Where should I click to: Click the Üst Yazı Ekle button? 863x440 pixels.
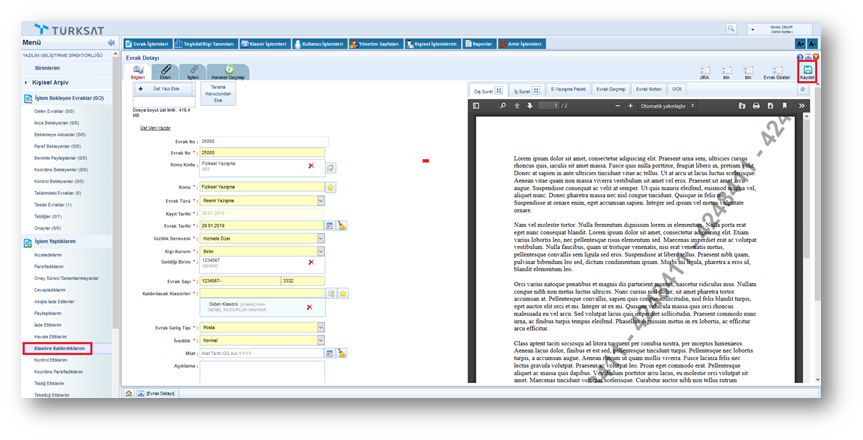point(164,89)
